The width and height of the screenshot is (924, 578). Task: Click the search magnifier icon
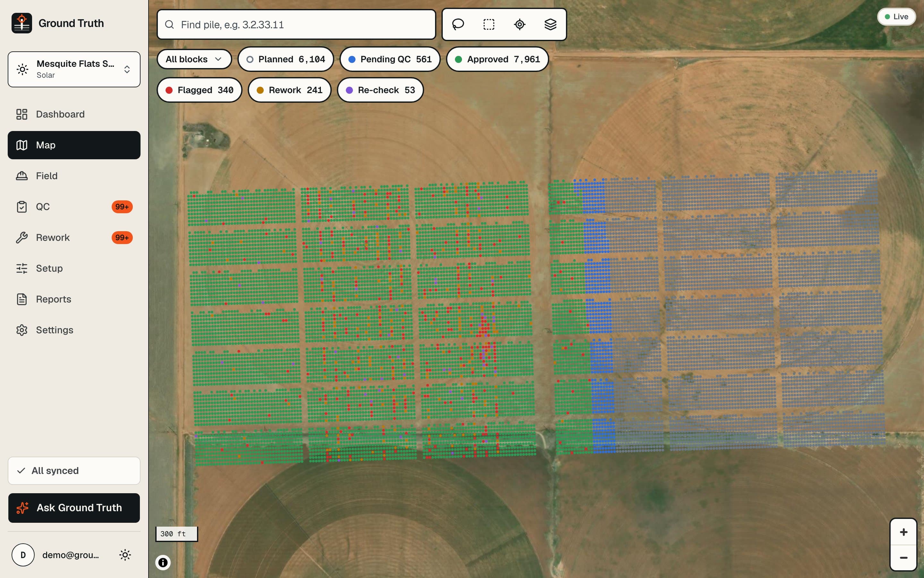pos(169,25)
